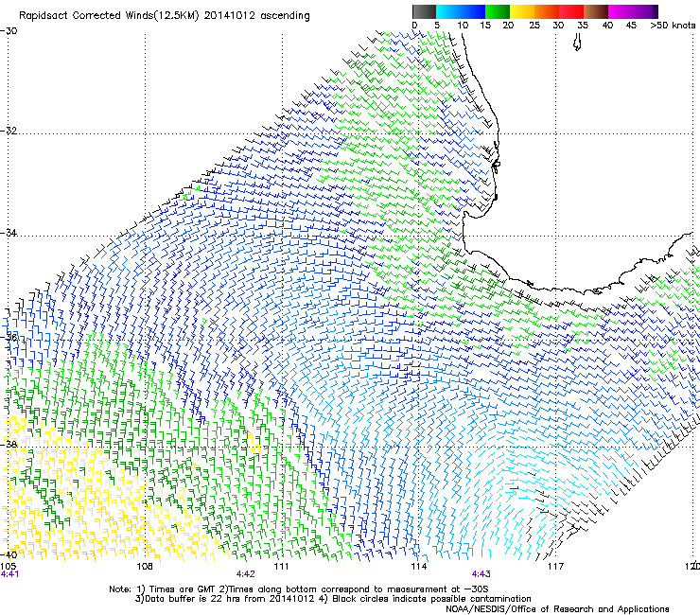The image size is (700, 615).
Task: Click the 'NOAA/NESDIS/Office of Research and Applications' credit
Action: (557, 609)
